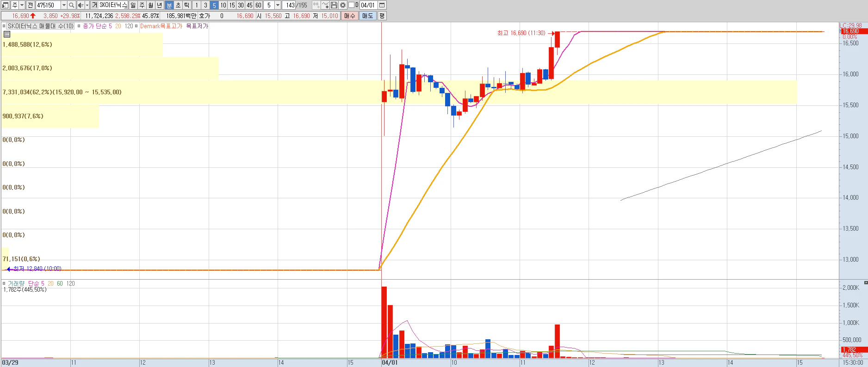This screenshot has height=367, width=868.
Task: Click the grayed candle-compare toolbar icon
Action: pyautogui.click(x=316, y=5)
